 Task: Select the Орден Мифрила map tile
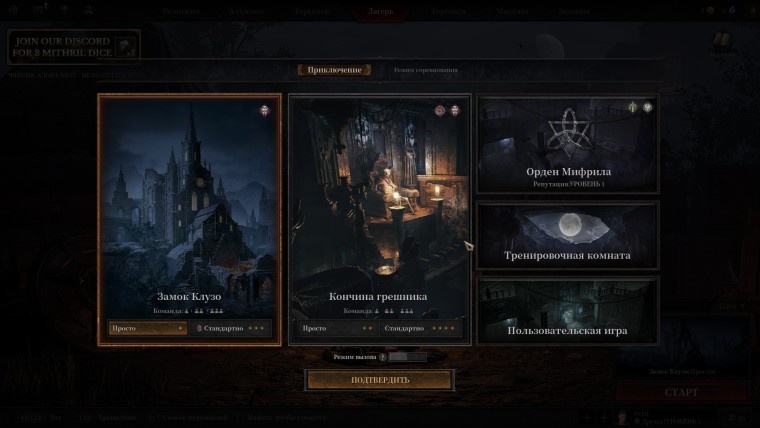point(568,144)
